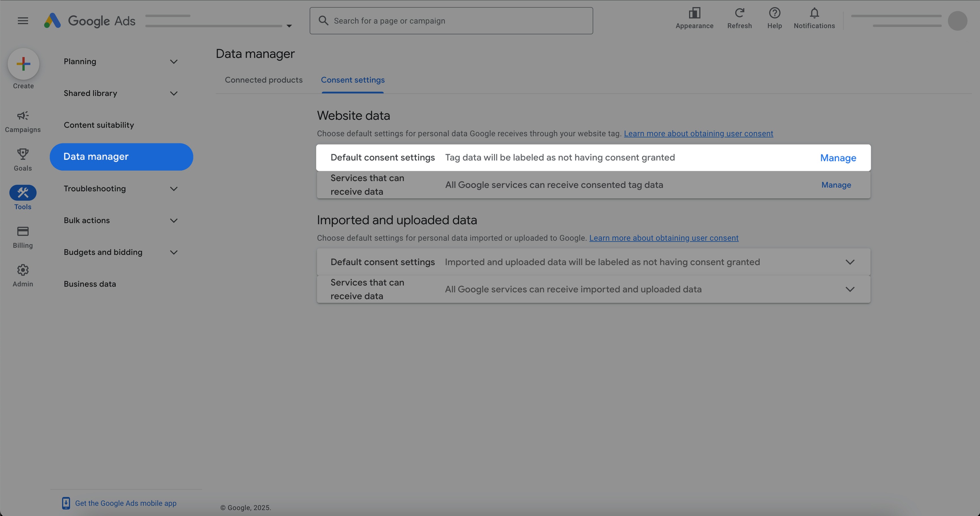Manage website Default consent settings
Viewport: 980px width, 516px height.
(x=838, y=158)
